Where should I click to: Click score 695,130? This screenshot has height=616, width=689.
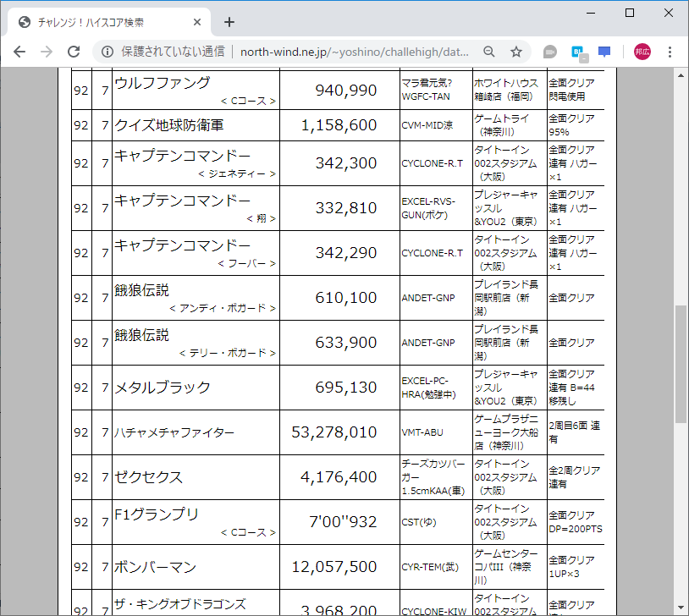[x=346, y=387]
